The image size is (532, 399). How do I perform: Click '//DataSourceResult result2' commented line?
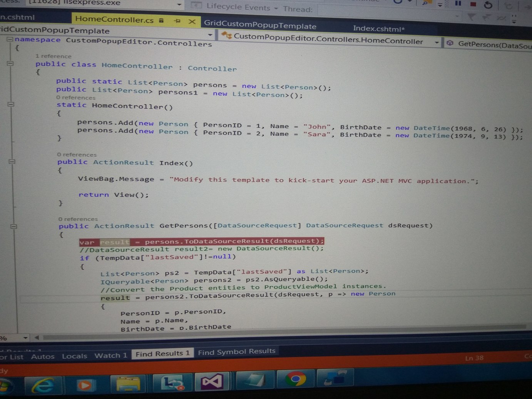pyautogui.click(x=202, y=249)
